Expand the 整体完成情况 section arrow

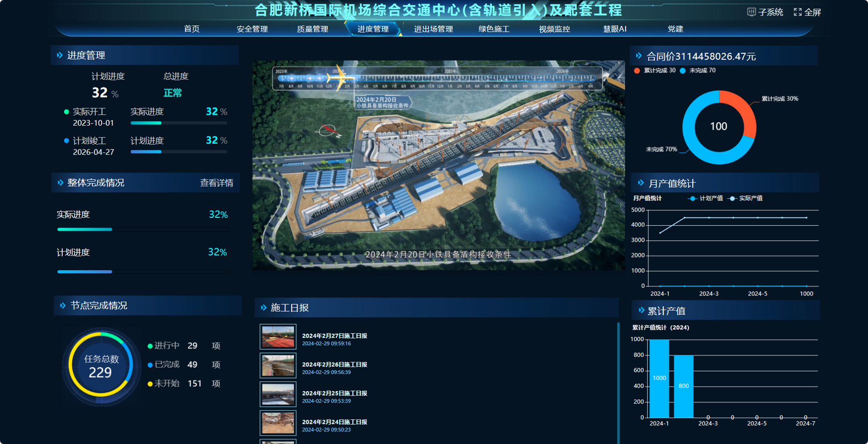click(x=60, y=183)
